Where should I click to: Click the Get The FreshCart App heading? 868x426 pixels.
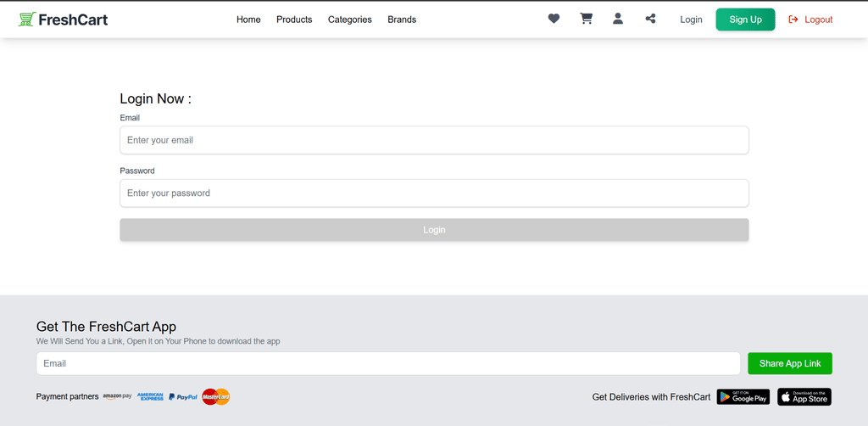(x=106, y=326)
